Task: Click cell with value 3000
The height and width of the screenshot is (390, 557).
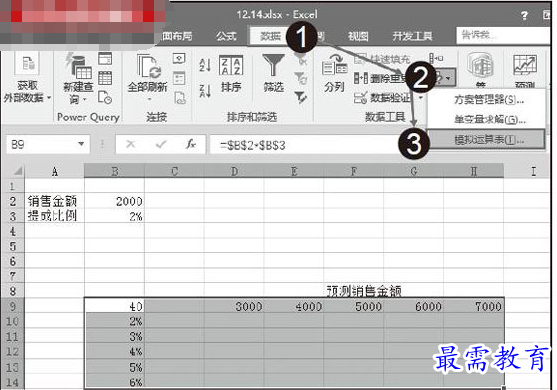Action: [x=234, y=306]
